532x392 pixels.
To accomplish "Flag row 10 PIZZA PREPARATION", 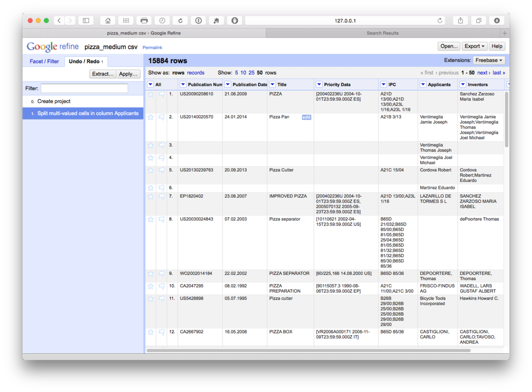I will pyautogui.click(x=161, y=286).
